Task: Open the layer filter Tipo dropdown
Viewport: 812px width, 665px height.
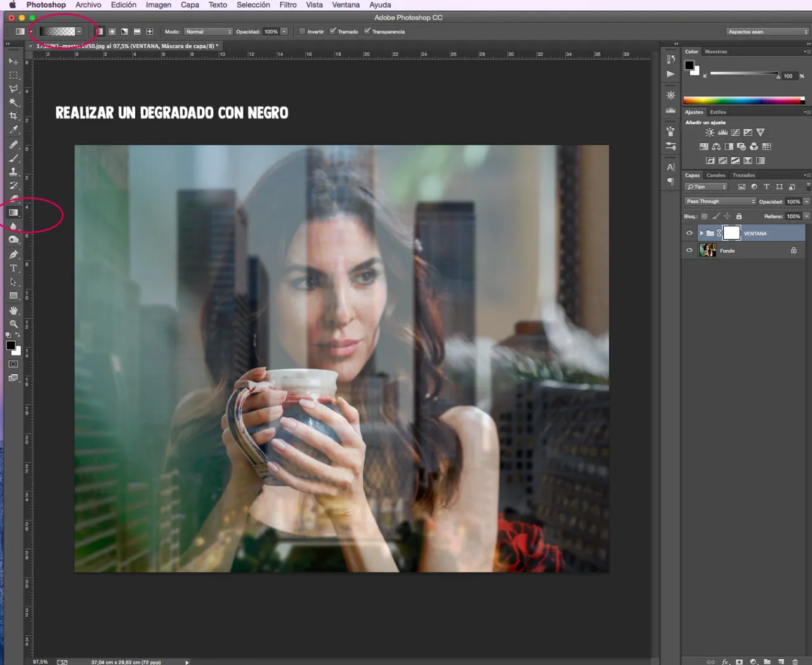Action: point(706,187)
